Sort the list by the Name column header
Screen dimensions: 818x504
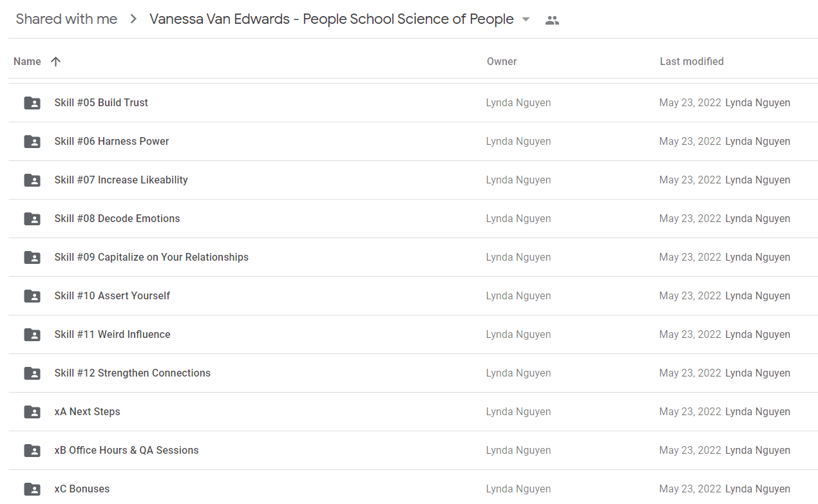(x=27, y=62)
